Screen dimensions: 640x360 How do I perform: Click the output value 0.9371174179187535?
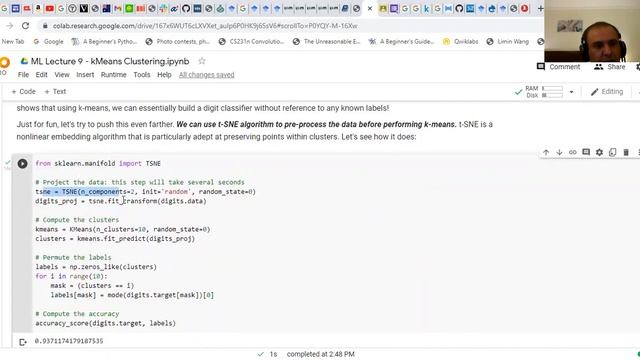[69, 341]
